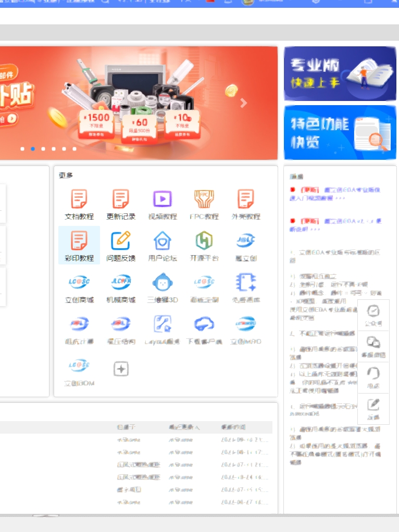The width and height of the screenshot is (399, 532).
Task: Click the 反馈 edit icon in floating bar
Action: 373,404
